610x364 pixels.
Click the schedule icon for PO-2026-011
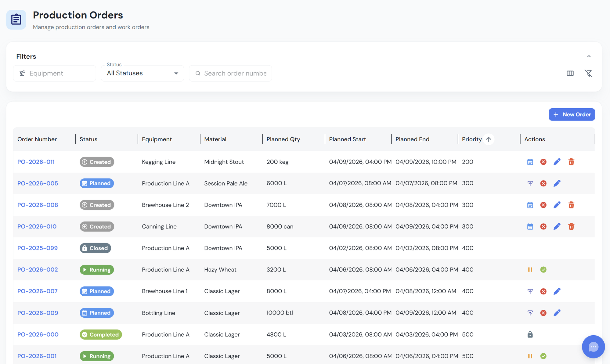pyautogui.click(x=530, y=162)
